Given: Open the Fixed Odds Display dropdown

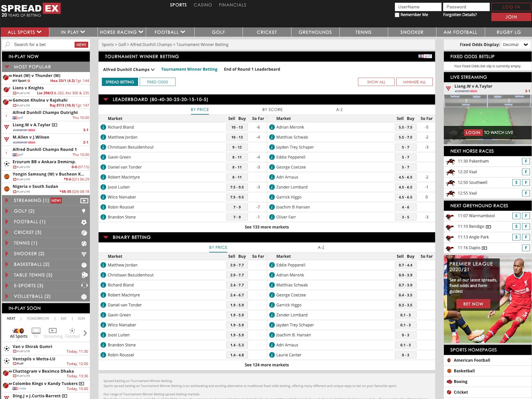Looking at the screenshot, I should [515, 45].
